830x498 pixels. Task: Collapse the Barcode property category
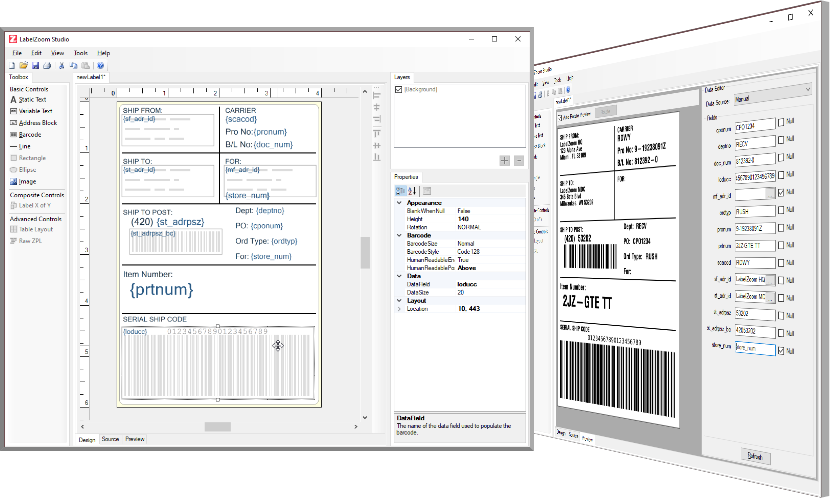[x=399, y=235]
